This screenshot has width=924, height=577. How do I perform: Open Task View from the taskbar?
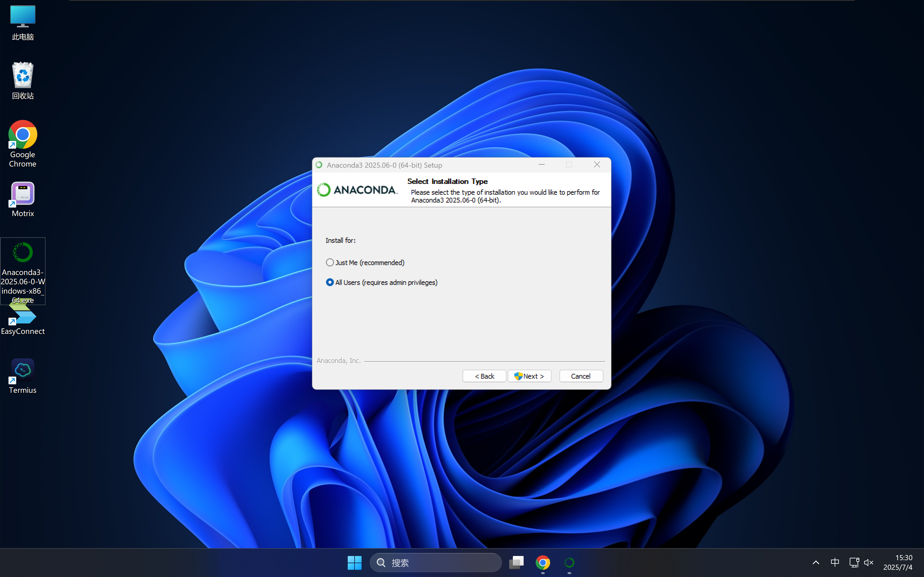click(516, 563)
